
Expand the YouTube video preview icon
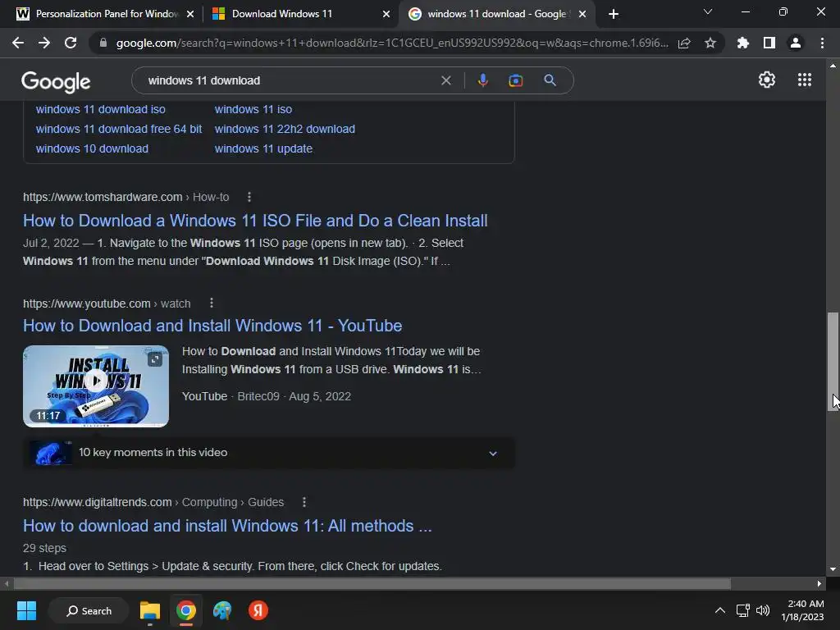(155, 359)
